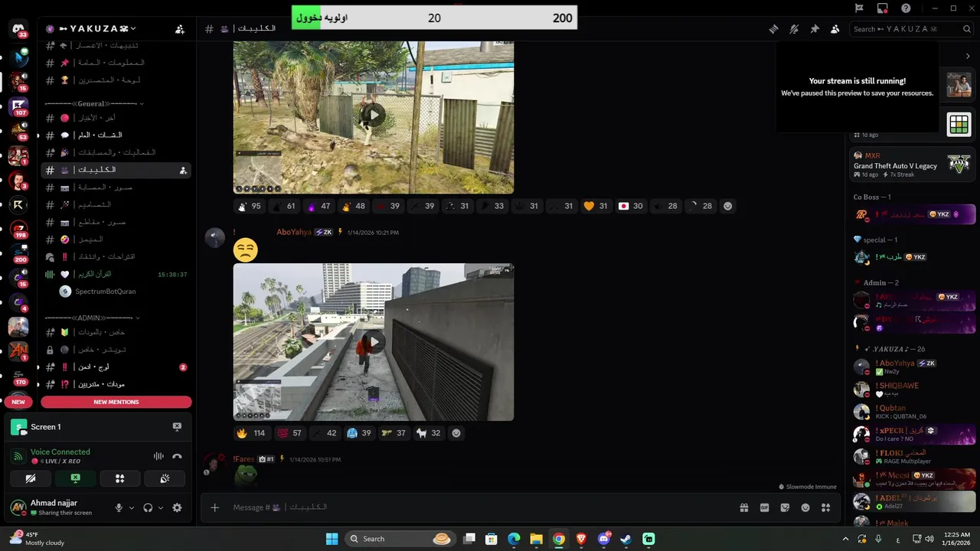Screen dimensions: 980x551
Task: Select ! Qubtan in member list
Action: click(x=913, y=412)
